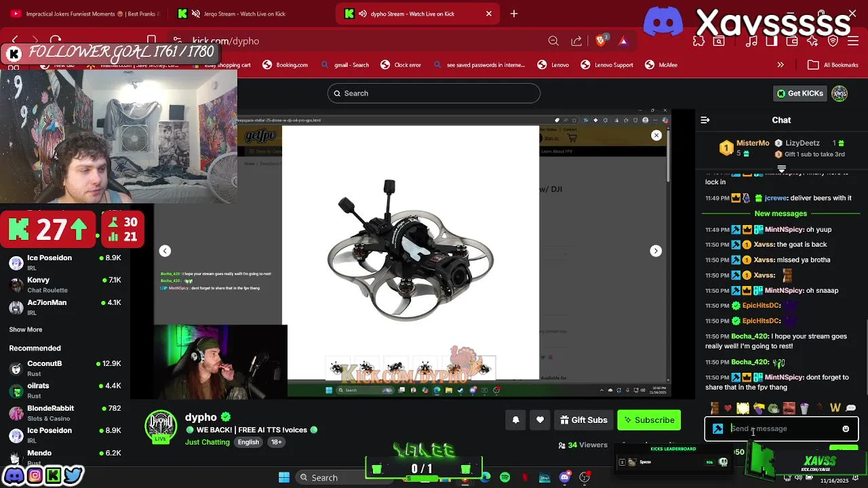The height and width of the screenshot is (488, 868).
Task: Open Brave Shields lion icon
Action: tap(600, 41)
